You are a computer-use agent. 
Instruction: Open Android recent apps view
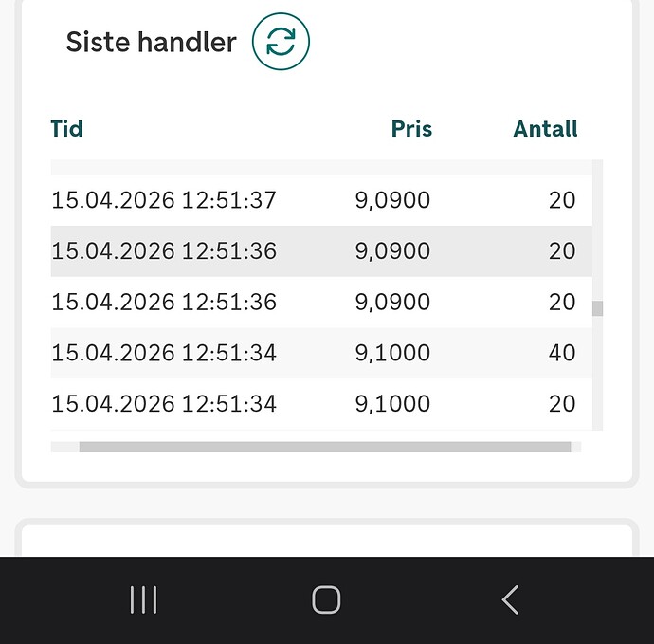pos(143,599)
